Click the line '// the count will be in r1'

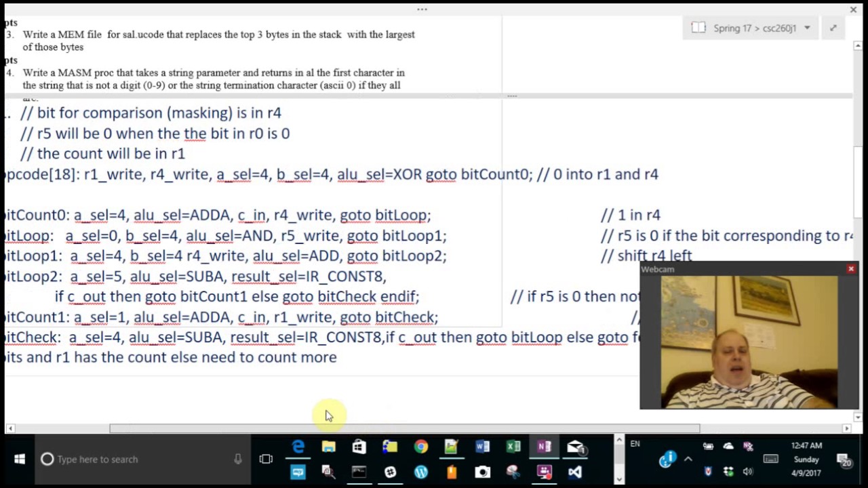[x=103, y=154]
